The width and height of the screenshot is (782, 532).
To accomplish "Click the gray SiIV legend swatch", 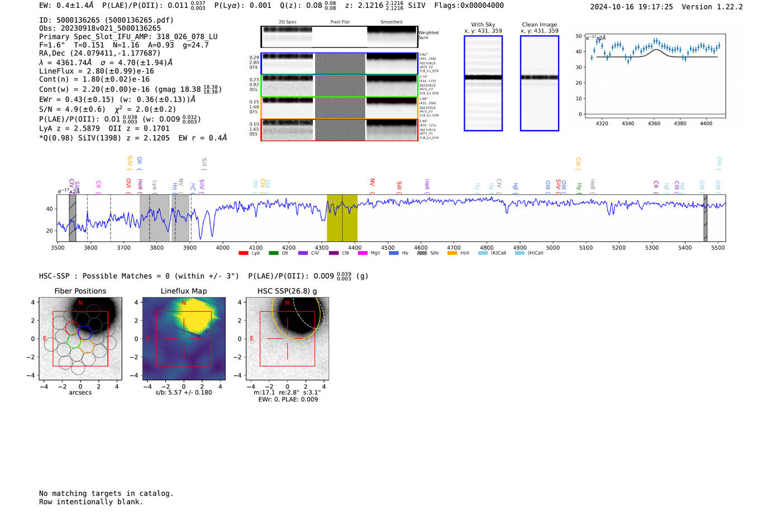I will click(422, 253).
